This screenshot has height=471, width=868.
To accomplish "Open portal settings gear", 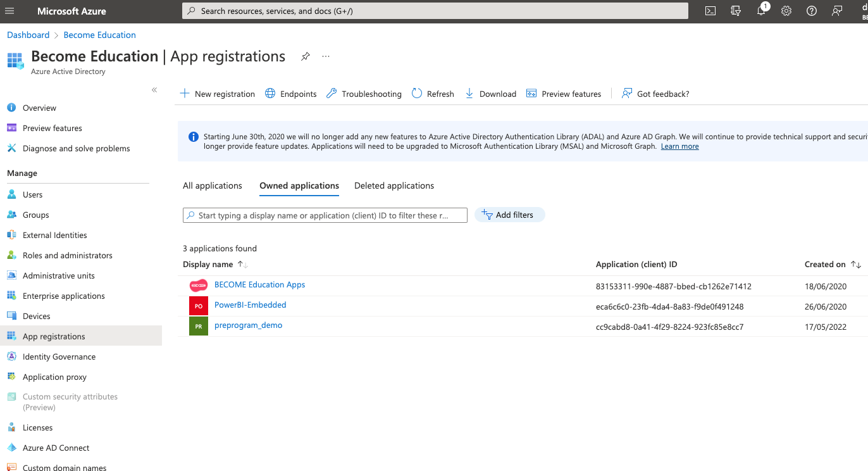I will [786, 11].
